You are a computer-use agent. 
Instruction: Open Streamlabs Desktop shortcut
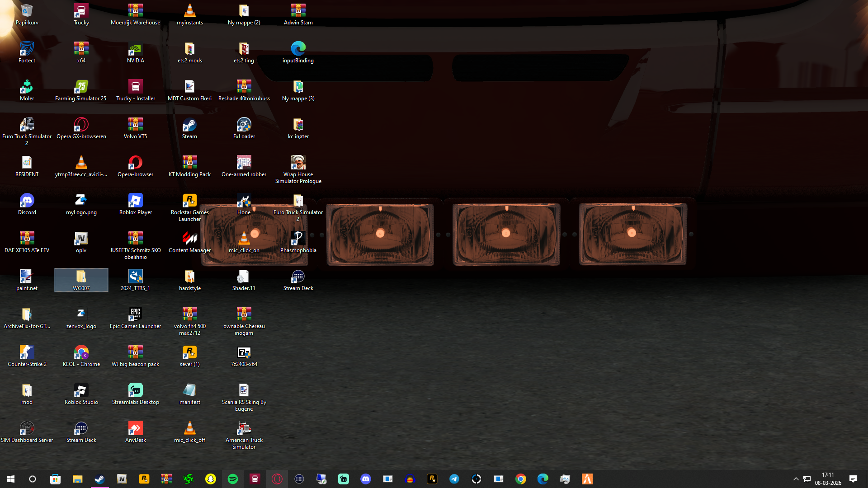[x=135, y=391]
